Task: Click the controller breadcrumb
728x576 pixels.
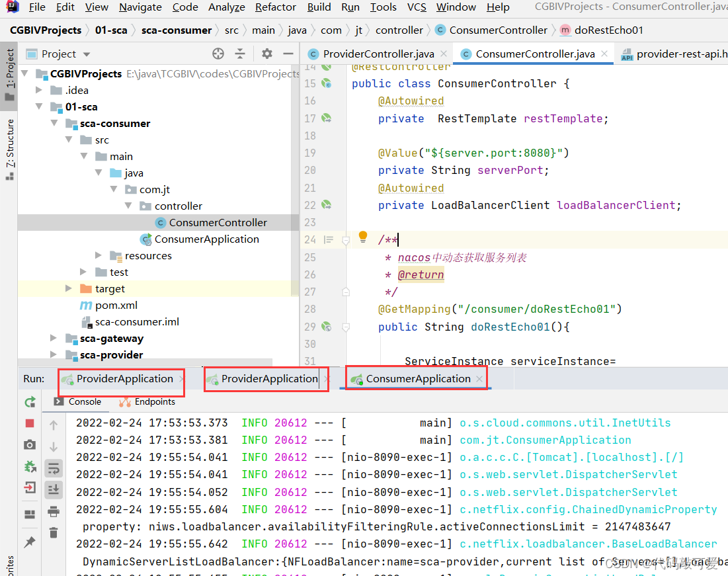Action: tap(399, 30)
